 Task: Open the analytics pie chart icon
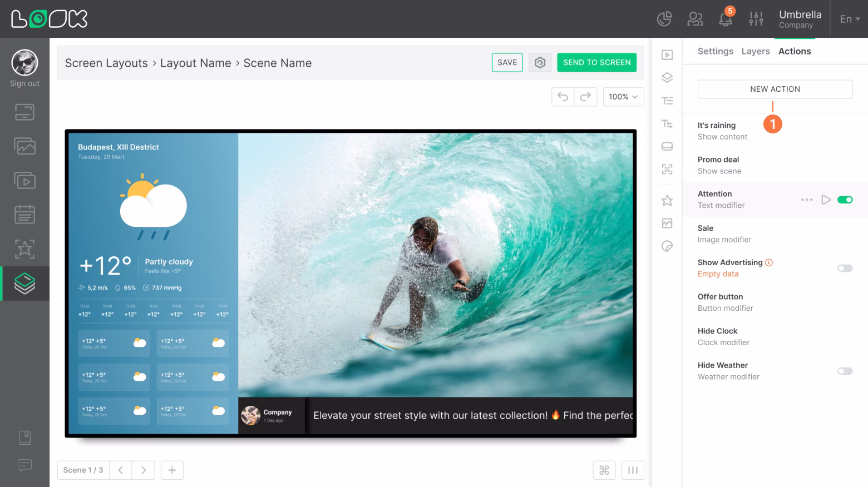664,19
